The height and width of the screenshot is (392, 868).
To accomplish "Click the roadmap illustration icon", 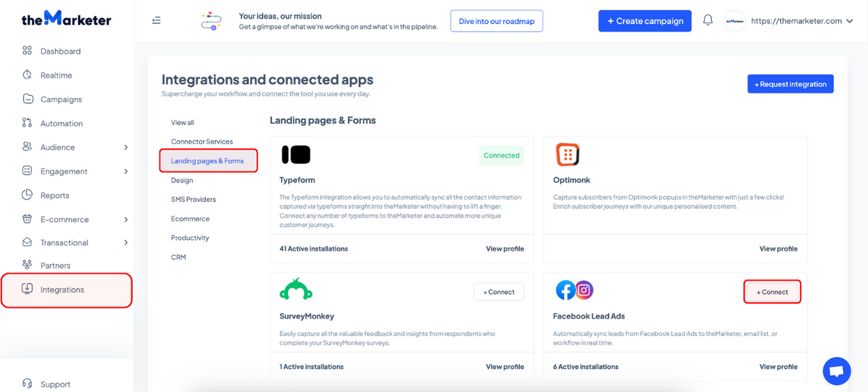I will click(211, 20).
